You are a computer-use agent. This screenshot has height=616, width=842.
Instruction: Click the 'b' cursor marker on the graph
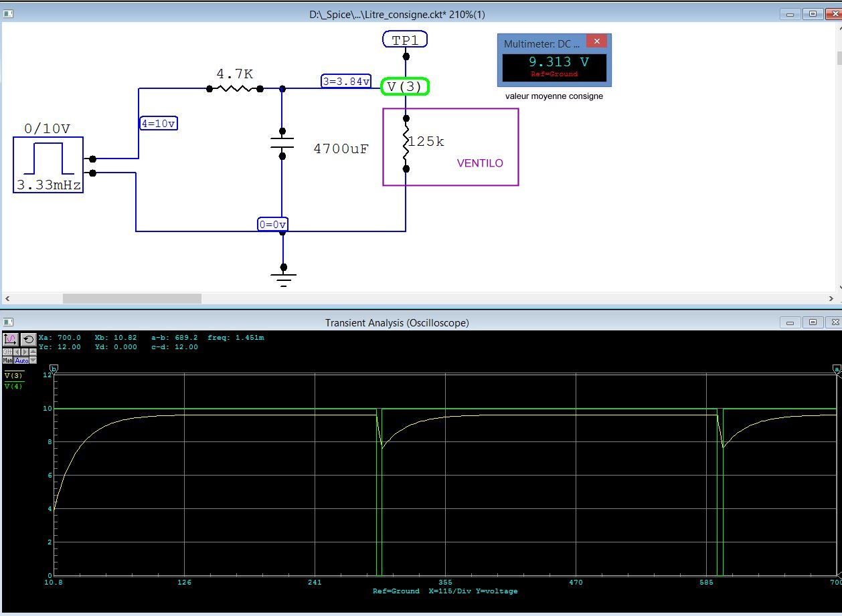(54, 369)
